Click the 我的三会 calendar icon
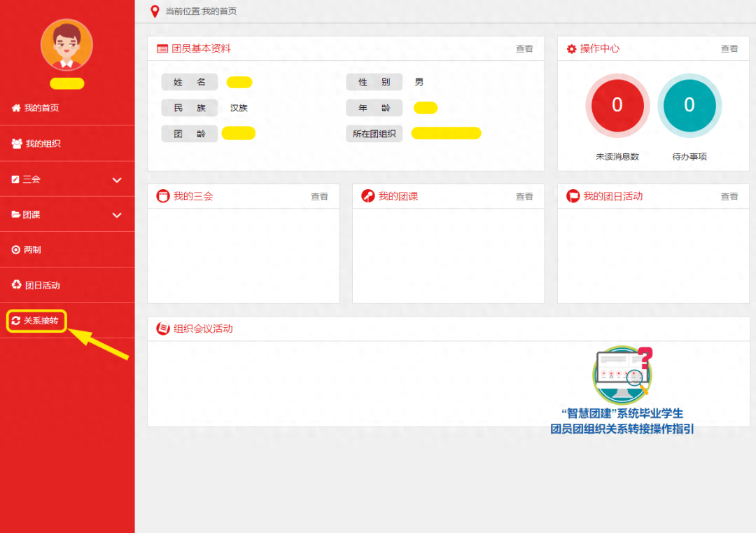Screen dimensions: 756x533 click(x=162, y=196)
